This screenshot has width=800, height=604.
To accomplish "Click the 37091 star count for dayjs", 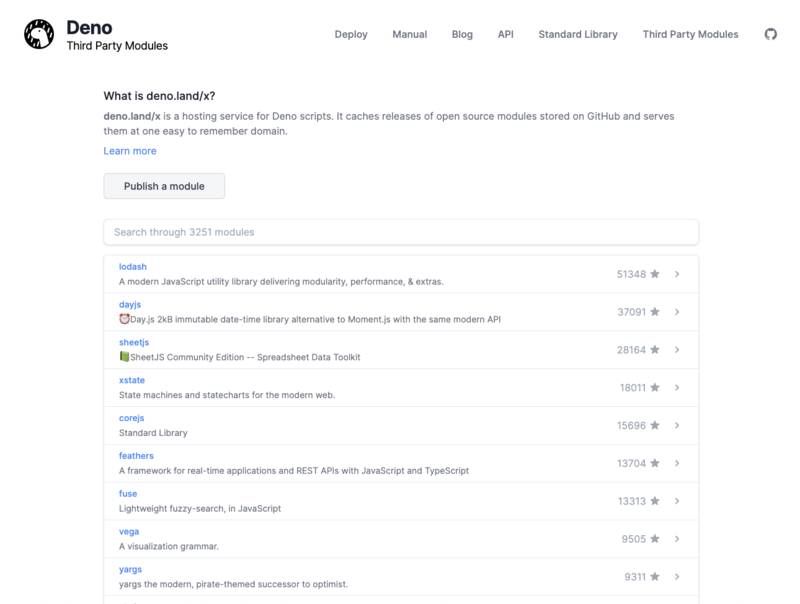I will [x=632, y=312].
